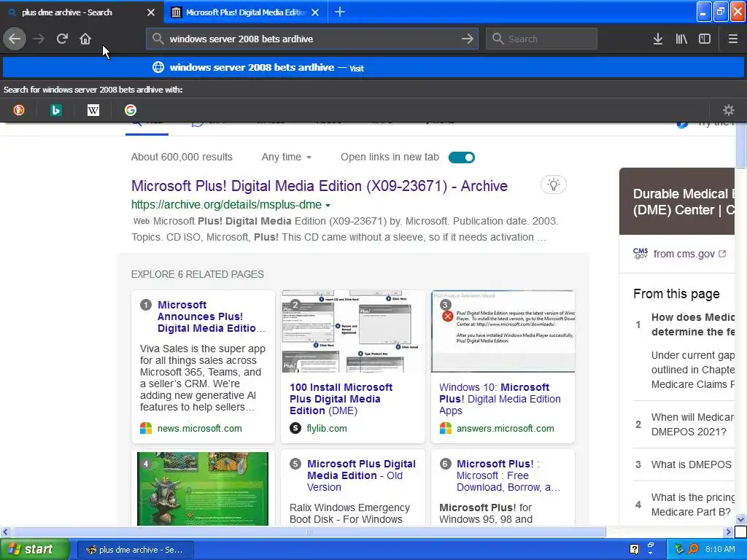747x560 pixels.
Task: Open Microsoft Plus! Digital Media Edition Archive result
Action: (x=320, y=186)
